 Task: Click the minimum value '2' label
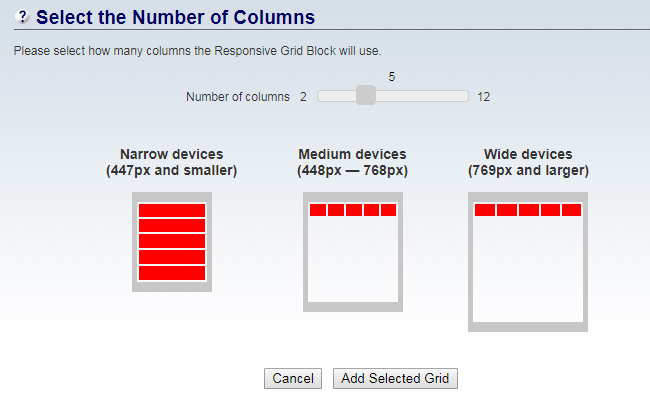[x=303, y=97]
